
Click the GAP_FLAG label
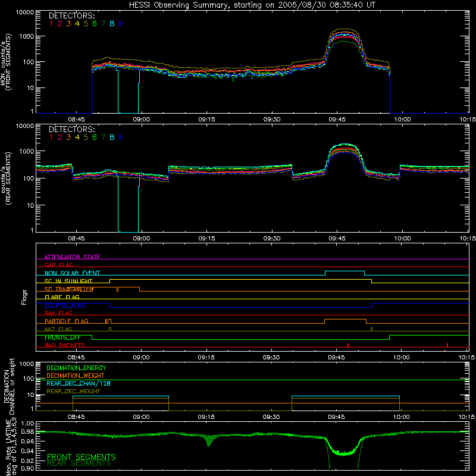point(58,265)
